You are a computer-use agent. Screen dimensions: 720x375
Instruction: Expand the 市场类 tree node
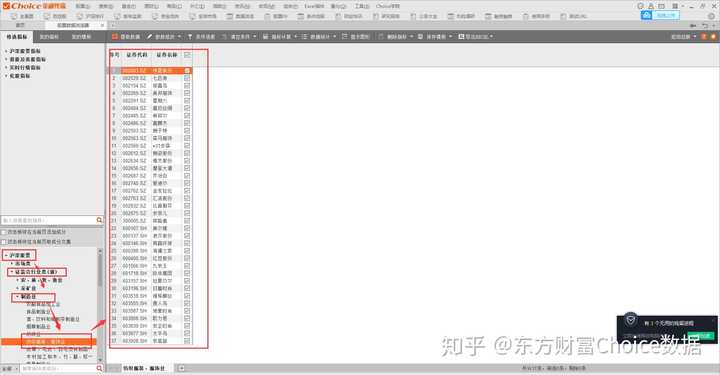[x=11, y=263]
